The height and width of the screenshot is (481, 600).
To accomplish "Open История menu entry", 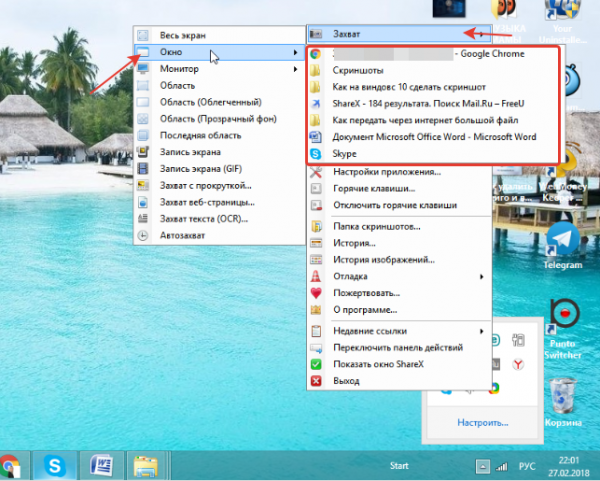I will [399, 243].
